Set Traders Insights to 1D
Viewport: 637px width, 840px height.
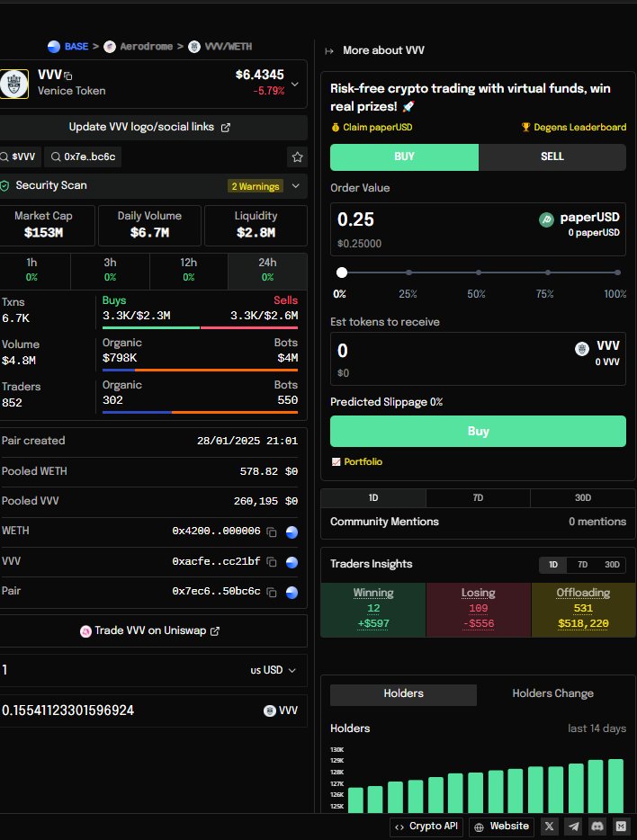tap(553, 565)
